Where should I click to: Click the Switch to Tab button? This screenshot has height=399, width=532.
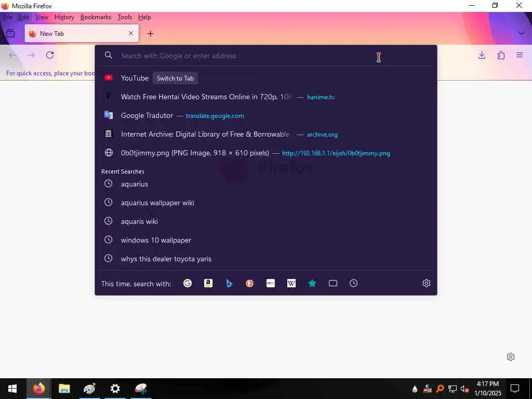point(175,78)
